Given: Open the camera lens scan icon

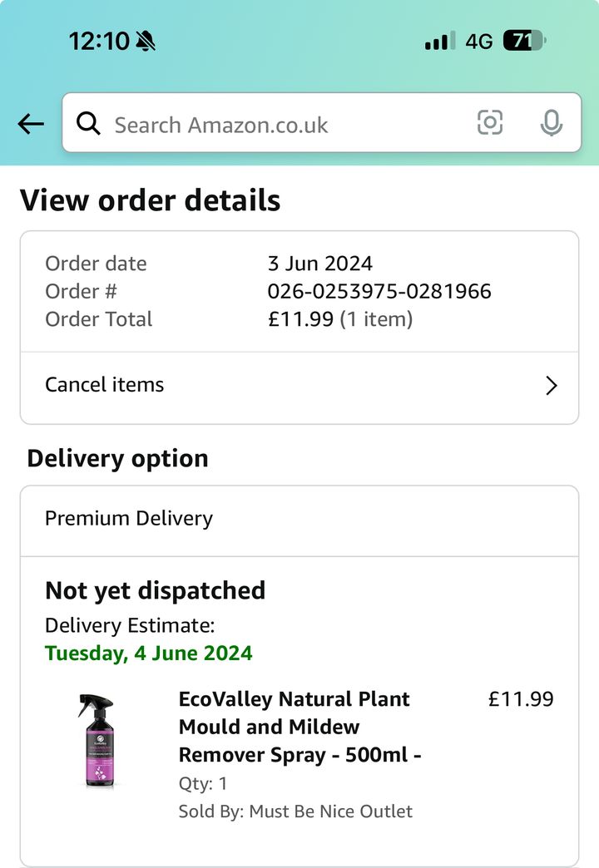Looking at the screenshot, I should (490, 122).
